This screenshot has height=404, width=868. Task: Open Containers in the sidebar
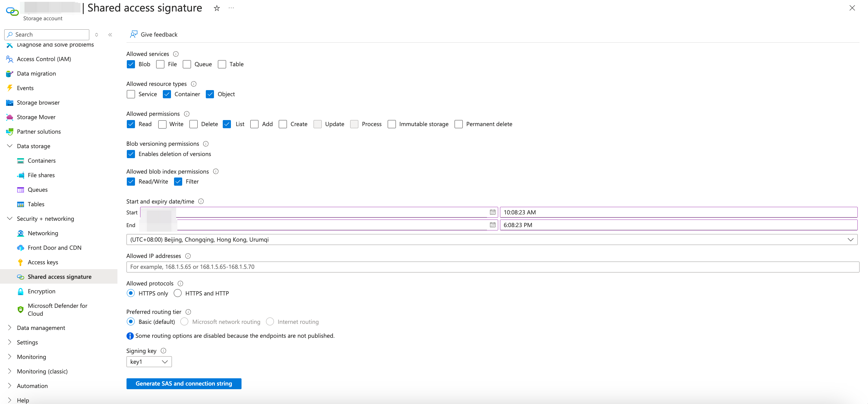tap(41, 161)
